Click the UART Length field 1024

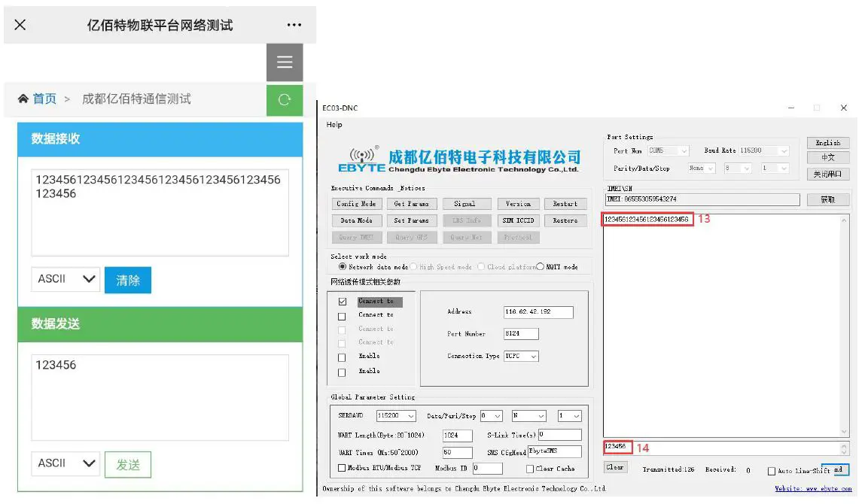point(457,436)
